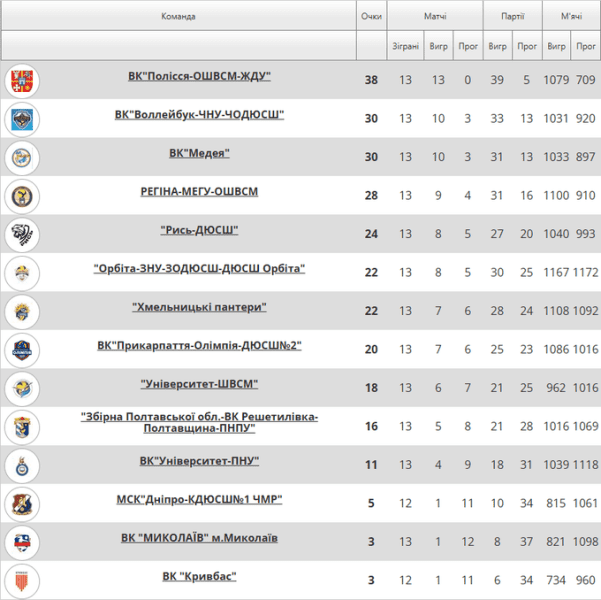Screen dimensions: 601x600
Task: Click the Зіграні subheader under Матчі
Action: coord(405,46)
